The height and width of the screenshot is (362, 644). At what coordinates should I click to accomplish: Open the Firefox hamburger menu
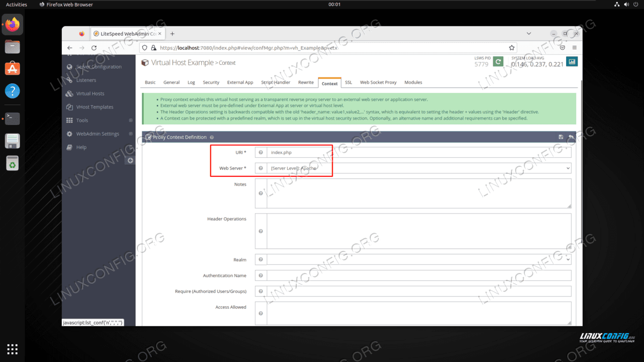point(574,48)
